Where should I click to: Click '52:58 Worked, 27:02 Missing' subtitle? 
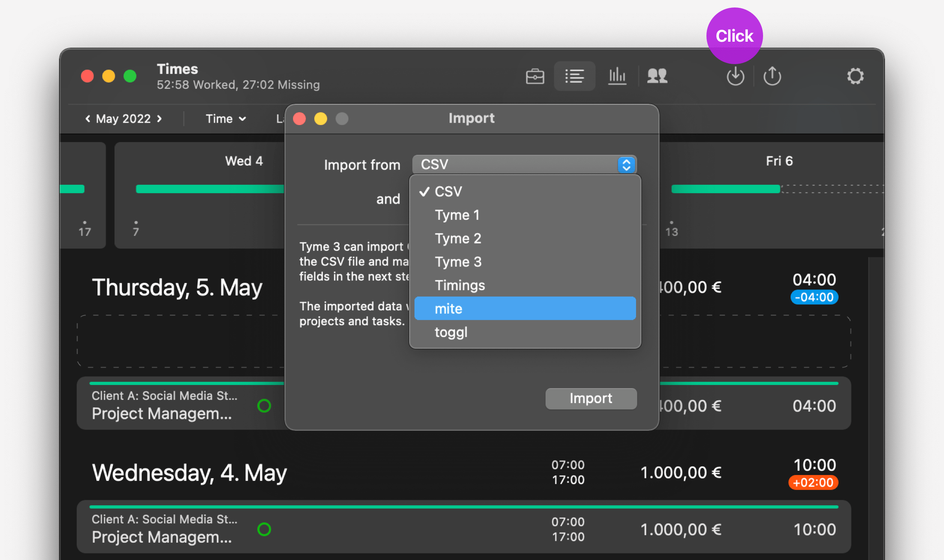point(238,85)
